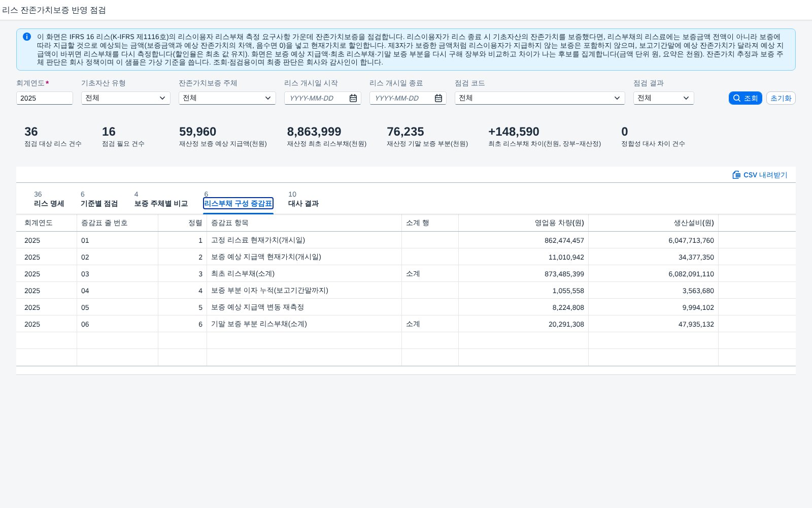Click the value 6,082,091,110

coord(691,274)
